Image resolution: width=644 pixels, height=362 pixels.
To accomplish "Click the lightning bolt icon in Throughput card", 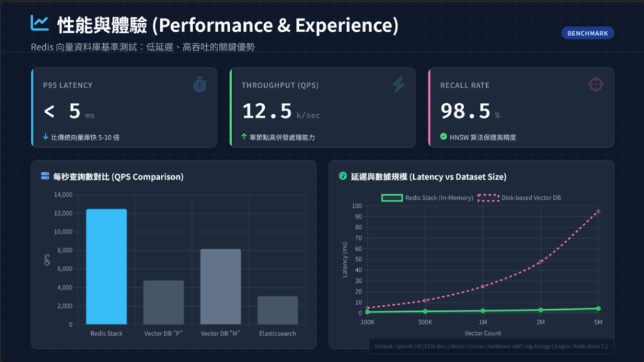I will click(398, 85).
